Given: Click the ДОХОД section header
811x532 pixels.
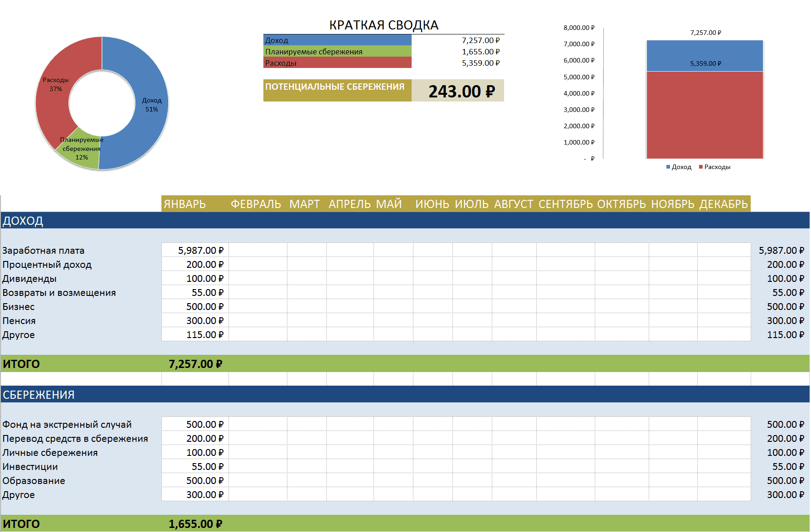Looking at the screenshot, I should pyautogui.click(x=405, y=221).
